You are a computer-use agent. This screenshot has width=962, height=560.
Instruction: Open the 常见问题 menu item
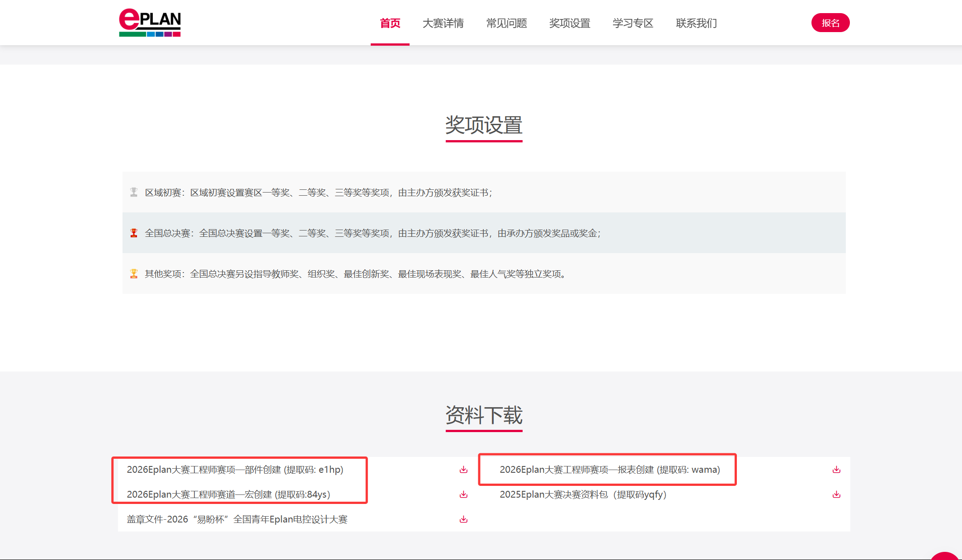pos(506,23)
